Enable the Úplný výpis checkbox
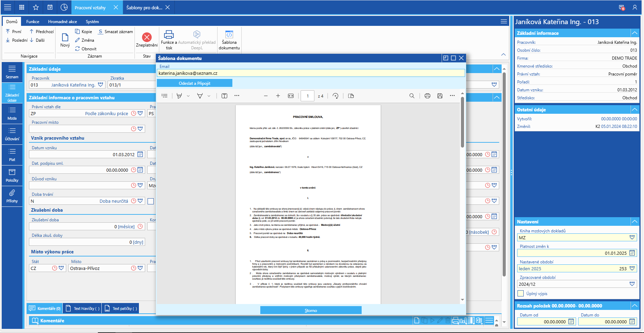Image resolution: width=644 pixels, height=333 pixels. pyautogui.click(x=521, y=293)
